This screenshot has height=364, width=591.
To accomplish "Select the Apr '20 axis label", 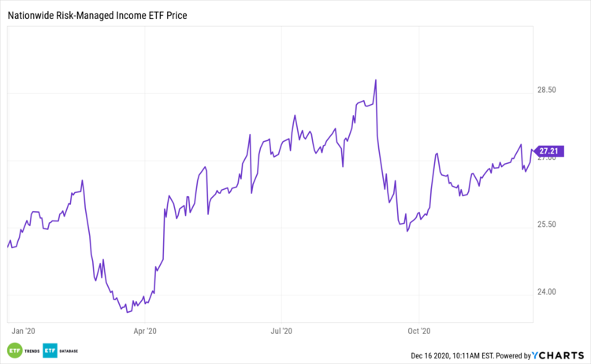I will pos(146,332).
